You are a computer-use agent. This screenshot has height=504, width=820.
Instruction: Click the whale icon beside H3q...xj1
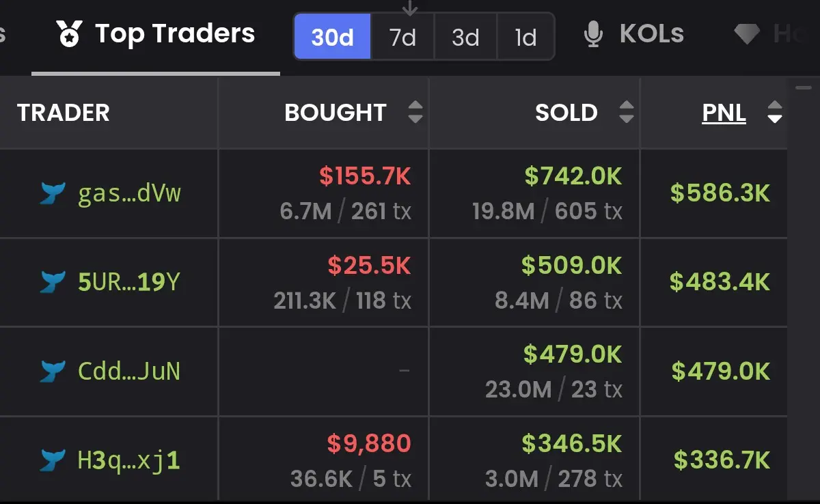click(x=53, y=460)
